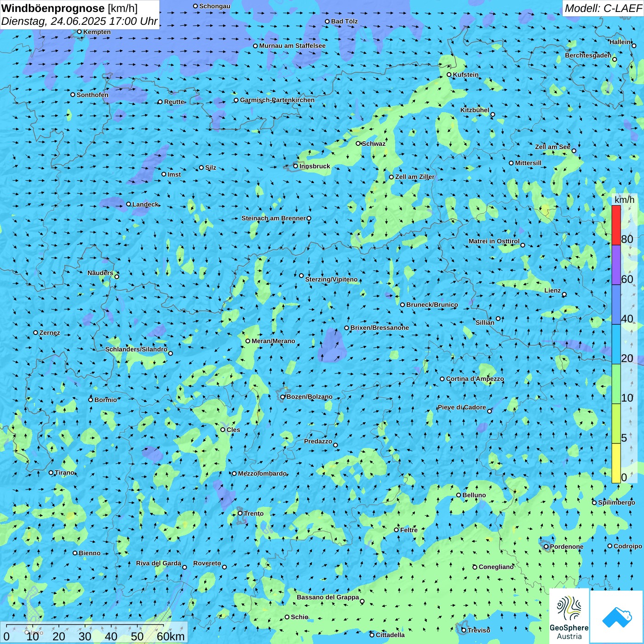Click the Kitzbühel location marker

(493, 115)
